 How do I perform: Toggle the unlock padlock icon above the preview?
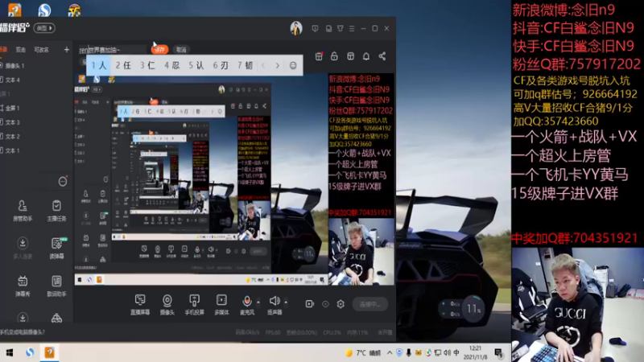[x=334, y=56]
